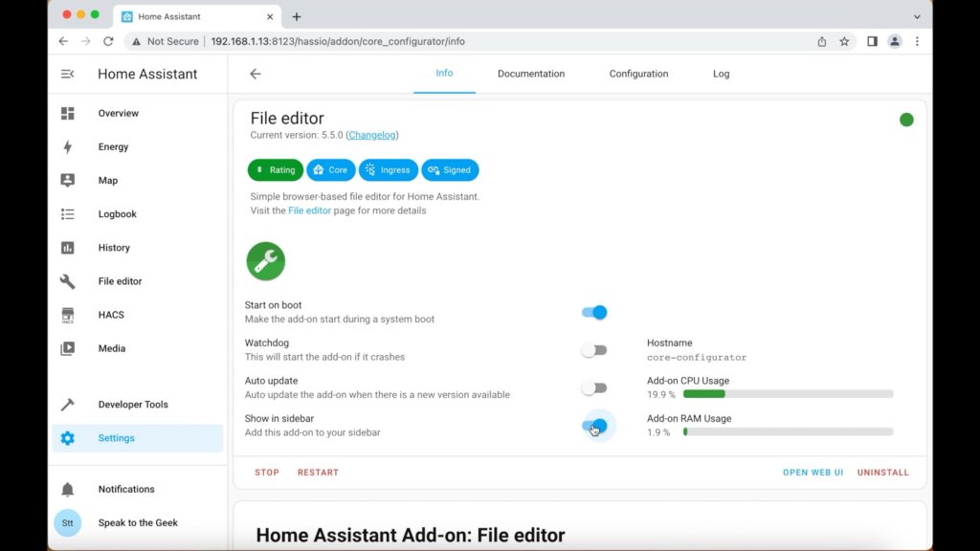
Task: Click the OPEN WEB UI button
Action: [813, 473]
